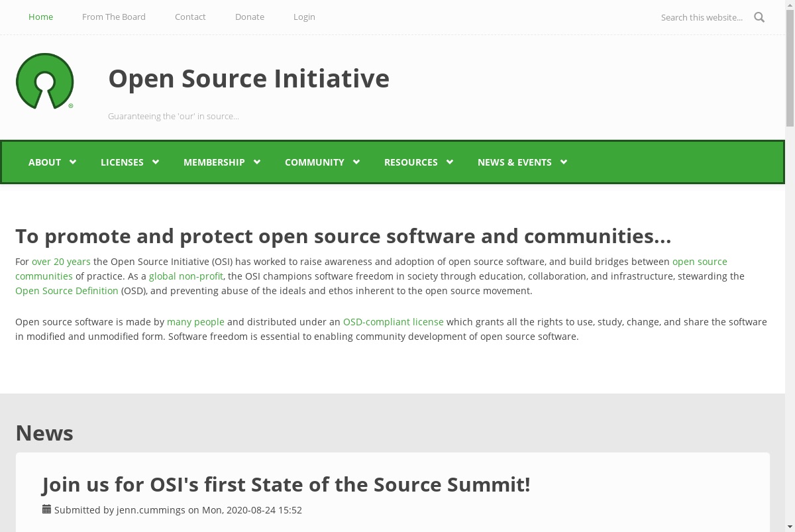Click the tagline "Guaranteeing the 'our' in source..."
The height and width of the screenshot is (532, 795).
[174, 117]
